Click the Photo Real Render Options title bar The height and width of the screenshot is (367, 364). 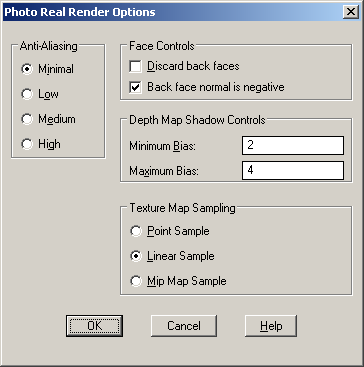pos(173,12)
